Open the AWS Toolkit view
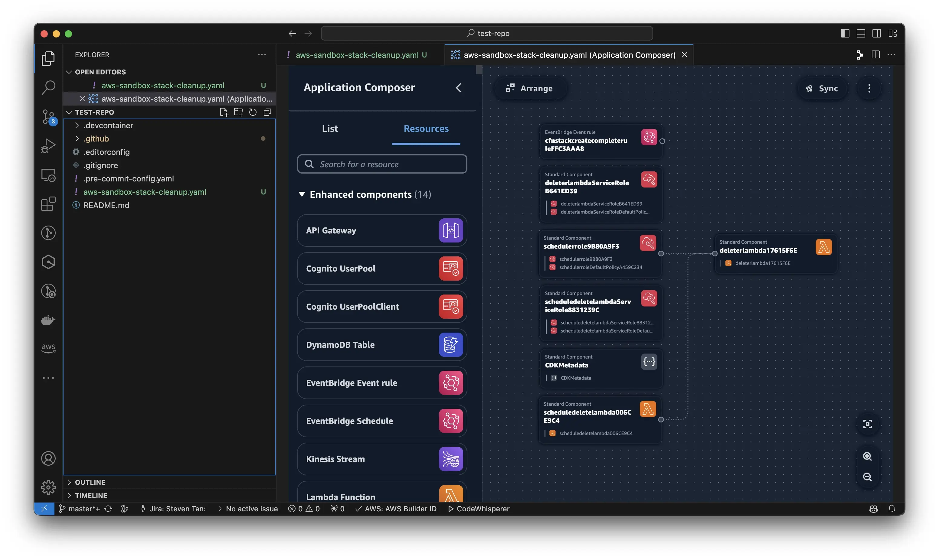This screenshot has width=939, height=560. click(x=48, y=347)
